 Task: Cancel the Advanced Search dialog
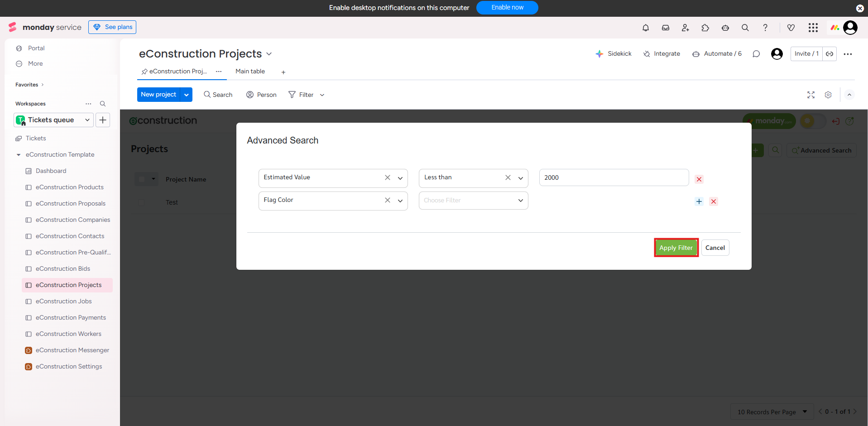point(715,248)
